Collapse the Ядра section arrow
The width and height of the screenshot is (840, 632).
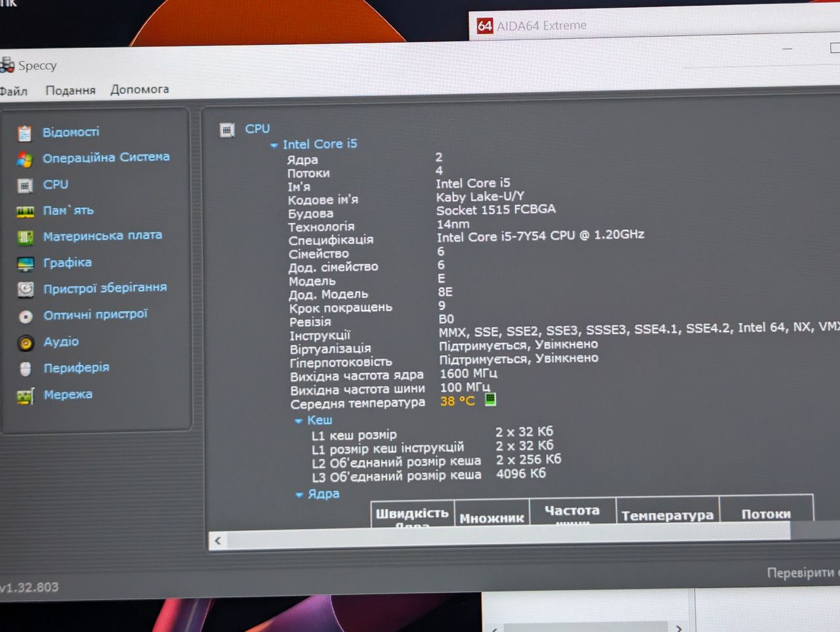point(299,495)
